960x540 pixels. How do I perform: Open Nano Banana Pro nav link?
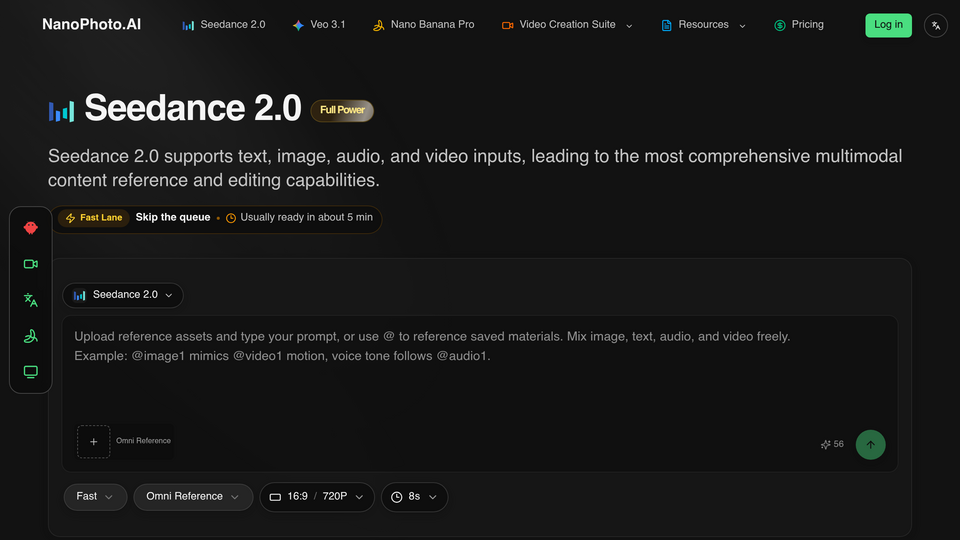pyautogui.click(x=423, y=24)
